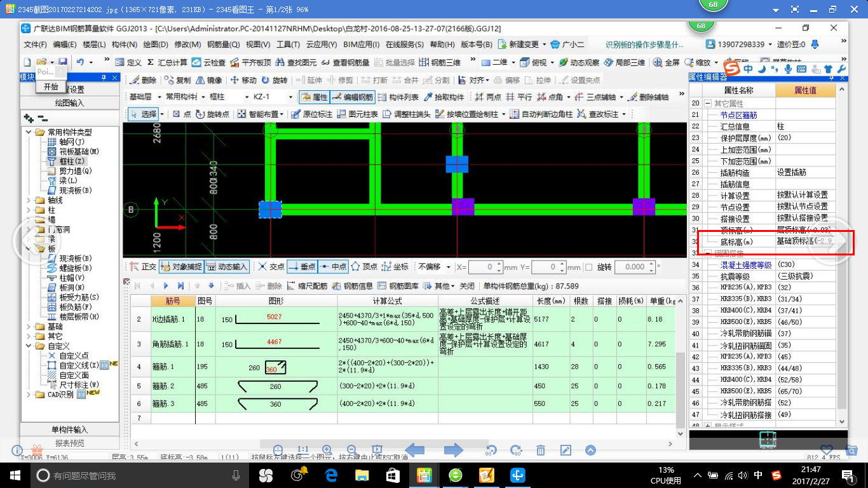This screenshot has height=488, width=868.
Task: Click the Undo arrow icon
Action: click(x=81, y=62)
